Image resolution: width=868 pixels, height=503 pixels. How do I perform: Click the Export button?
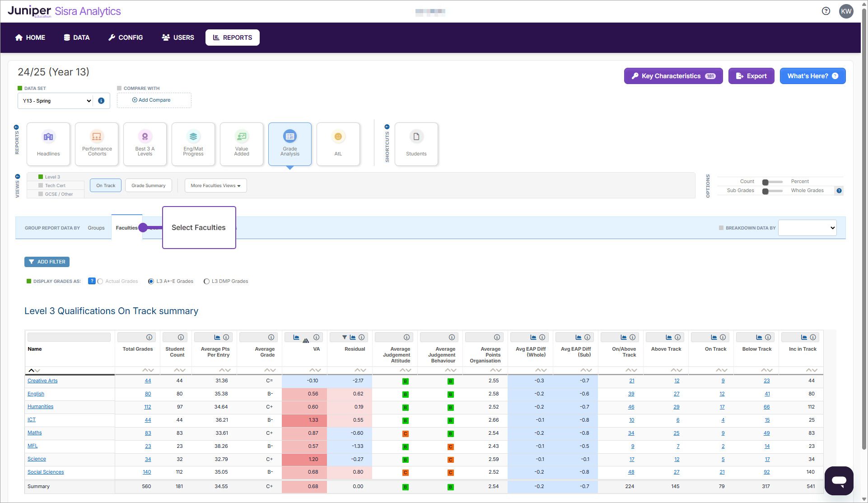751,76
